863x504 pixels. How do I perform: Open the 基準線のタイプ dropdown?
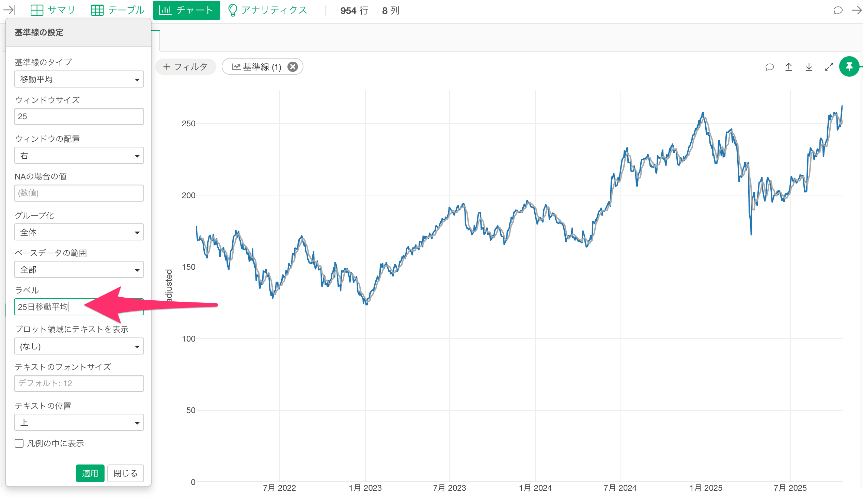pos(79,79)
